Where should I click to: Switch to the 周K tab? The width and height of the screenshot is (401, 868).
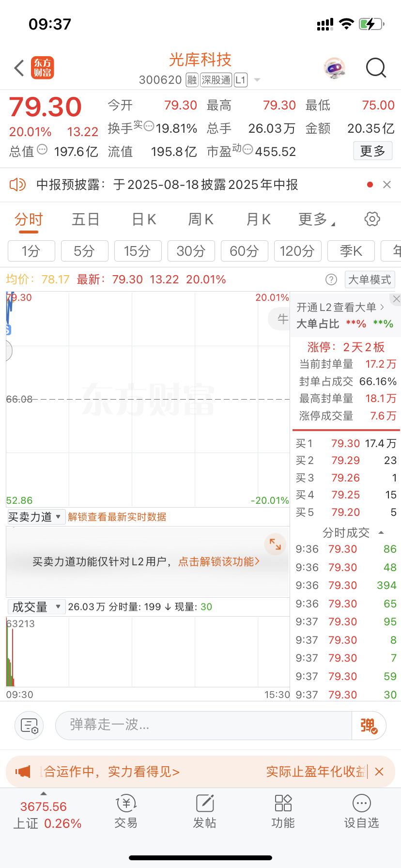tap(201, 220)
